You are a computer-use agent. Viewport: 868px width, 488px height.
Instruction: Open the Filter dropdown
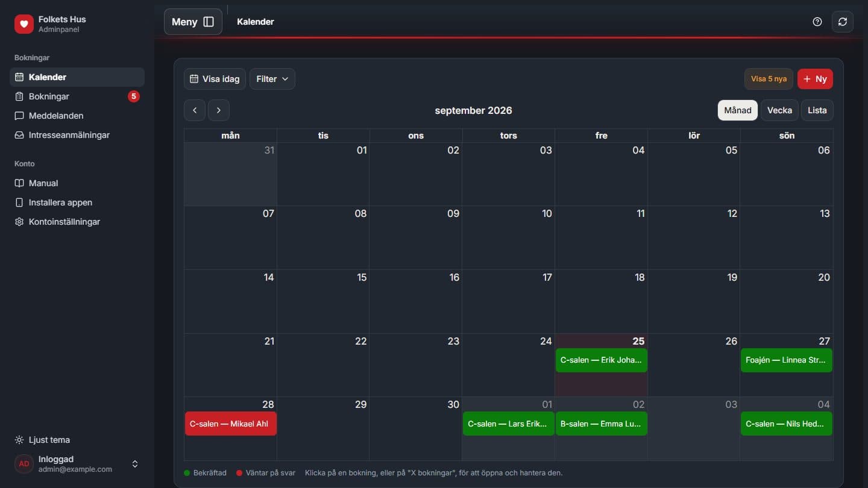(272, 79)
